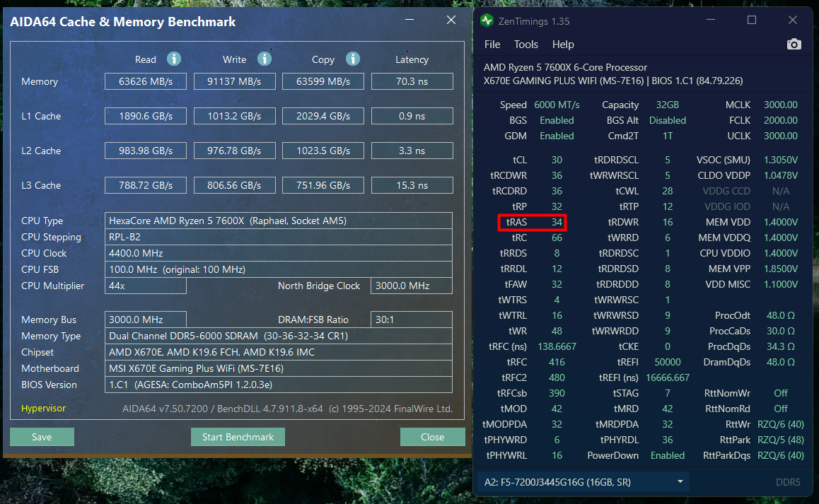Maximize the ZenTimings window
819x504 pixels.
(752, 20)
